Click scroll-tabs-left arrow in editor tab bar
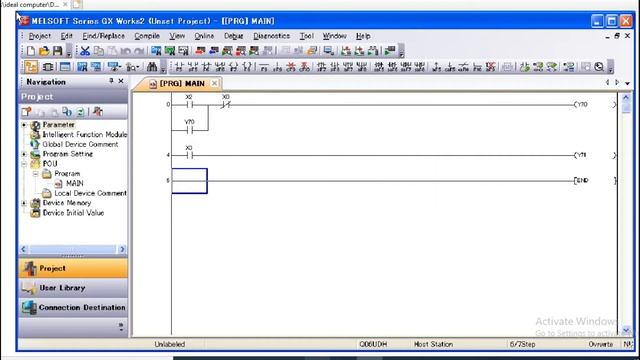Image resolution: width=640 pixels, height=360 pixels. tap(607, 82)
